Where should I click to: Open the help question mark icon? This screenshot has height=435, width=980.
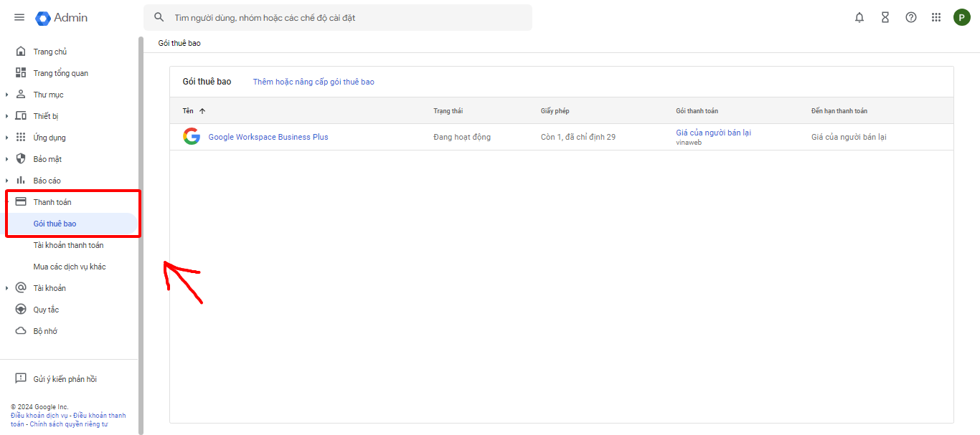(x=911, y=17)
